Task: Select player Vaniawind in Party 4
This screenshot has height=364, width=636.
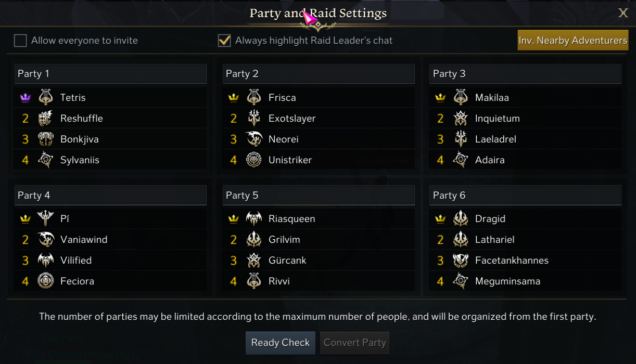Action: tap(84, 240)
